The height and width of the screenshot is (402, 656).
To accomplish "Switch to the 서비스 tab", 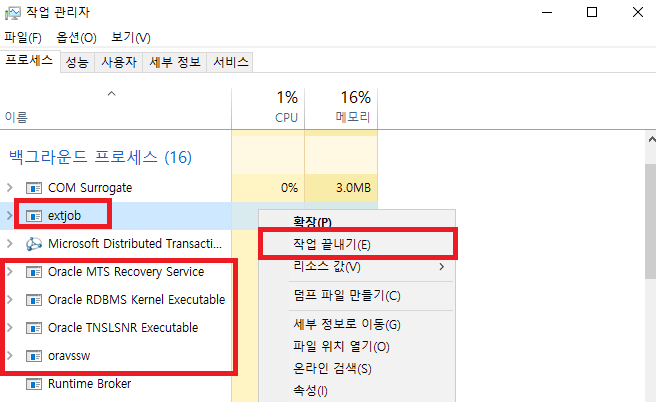I will [230, 62].
